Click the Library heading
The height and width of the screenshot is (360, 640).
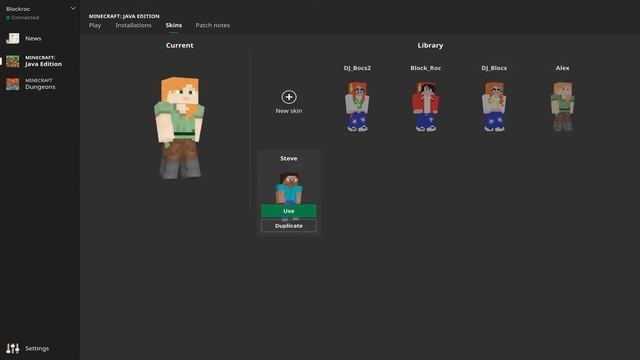[x=430, y=45]
